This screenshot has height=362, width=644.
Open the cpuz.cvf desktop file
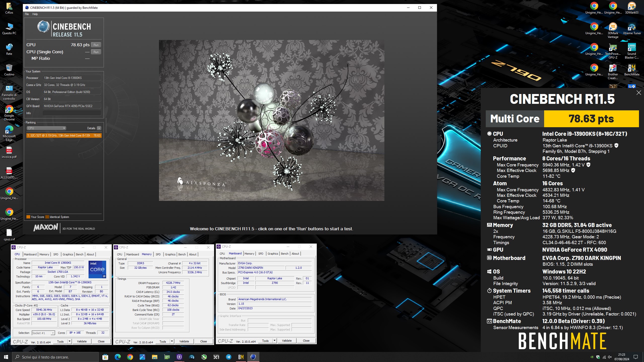(9, 235)
